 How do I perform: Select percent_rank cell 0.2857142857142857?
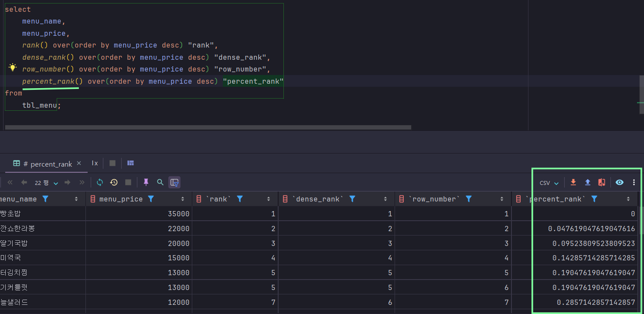click(x=575, y=302)
